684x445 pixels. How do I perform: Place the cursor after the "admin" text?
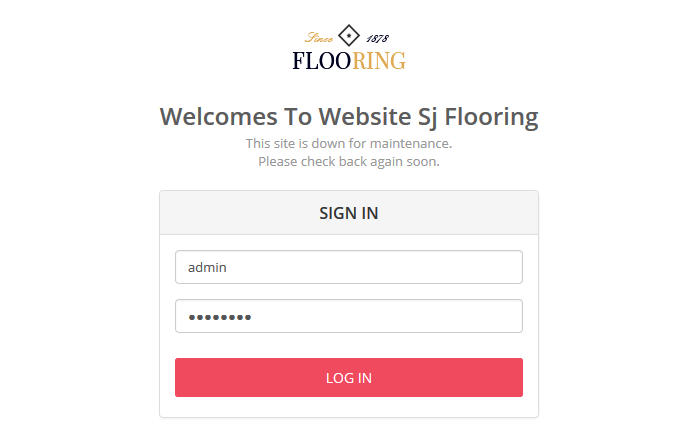point(227,267)
